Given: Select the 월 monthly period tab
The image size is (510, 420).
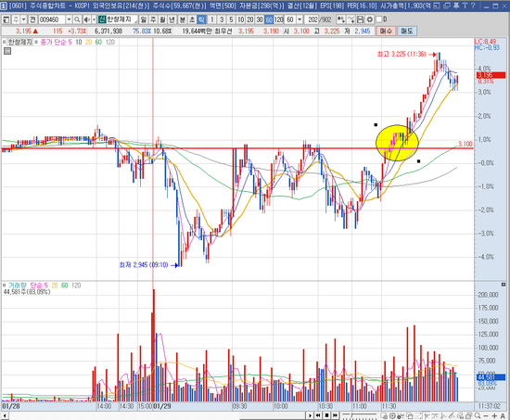Looking at the screenshot, I should [162, 19].
